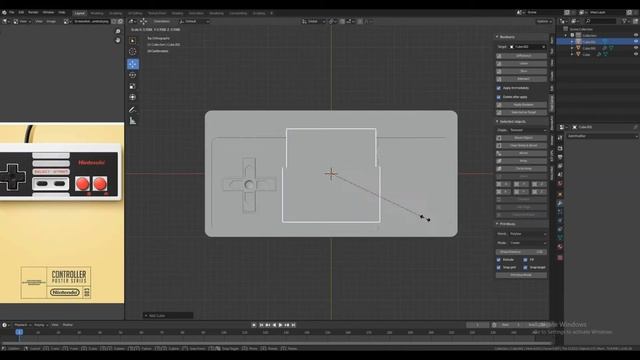The image size is (640, 360).
Task: Toggle the Fill checkbox in Primitives
Action: click(x=526, y=260)
